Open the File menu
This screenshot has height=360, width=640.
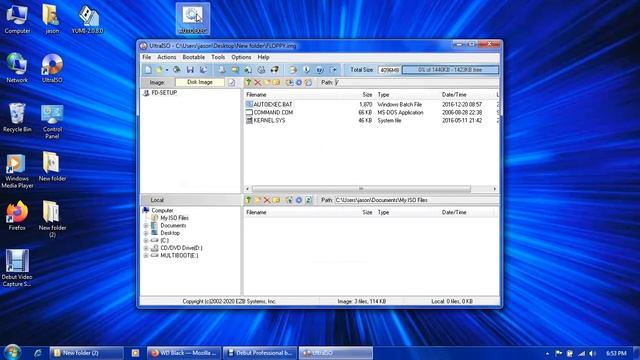[x=147, y=57]
